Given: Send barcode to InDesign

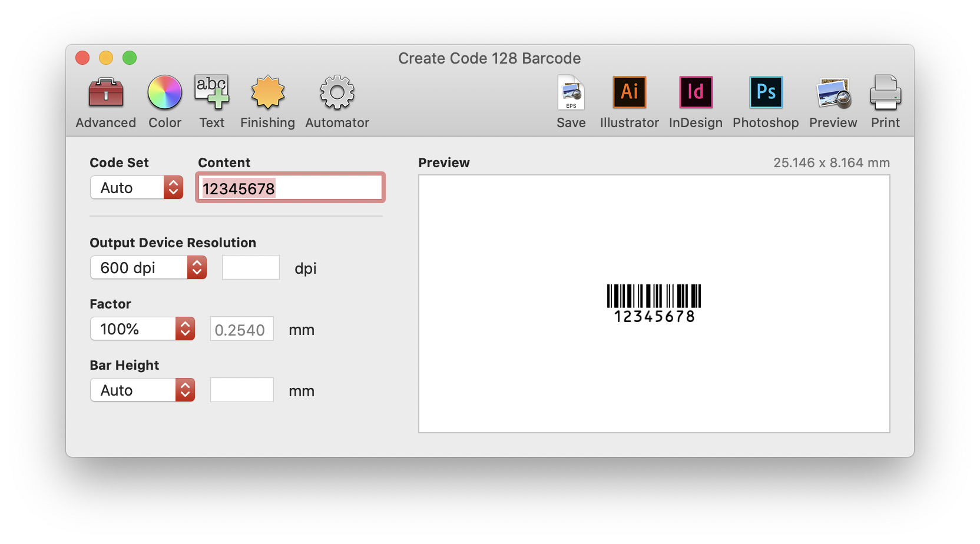Looking at the screenshot, I should click(x=696, y=102).
